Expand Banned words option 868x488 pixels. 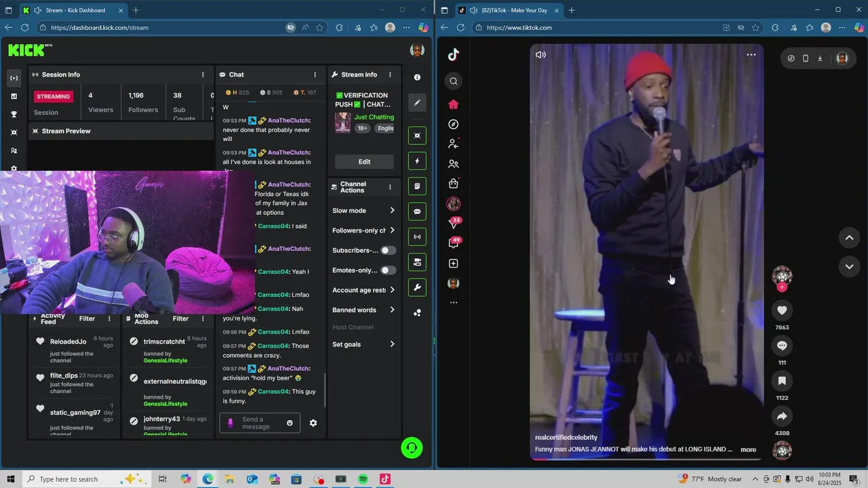(x=363, y=310)
